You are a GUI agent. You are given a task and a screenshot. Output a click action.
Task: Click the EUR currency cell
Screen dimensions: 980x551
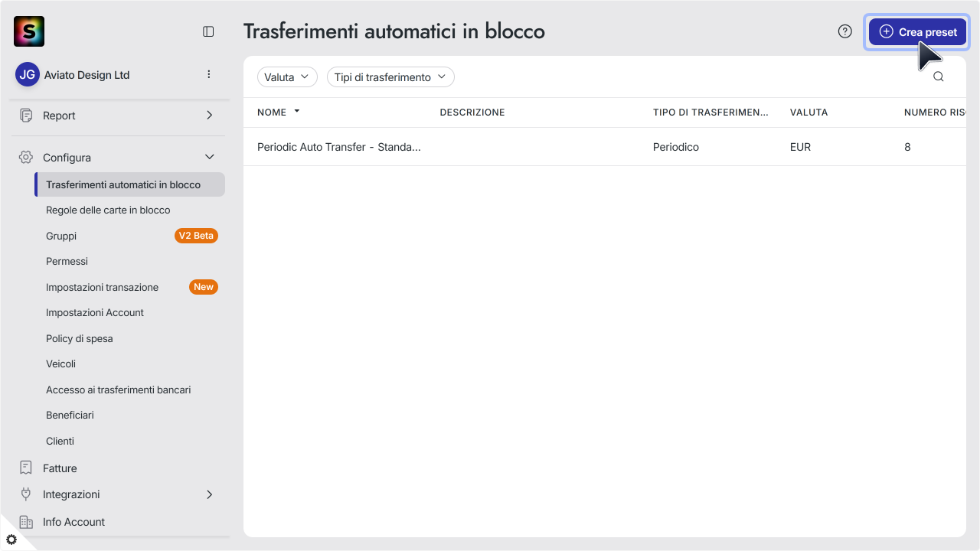pyautogui.click(x=800, y=147)
